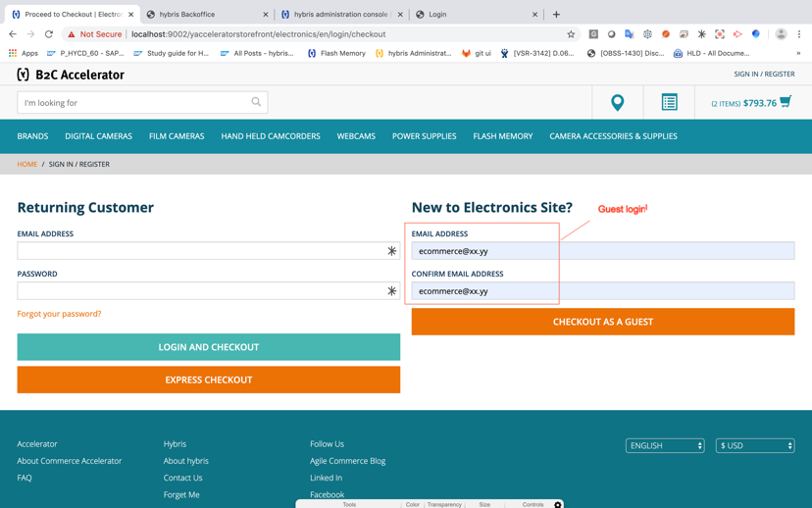Open the ENGLISH language dropdown
Image resolution: width=812 pixels, height=508 pixels.
coord(665,445)
